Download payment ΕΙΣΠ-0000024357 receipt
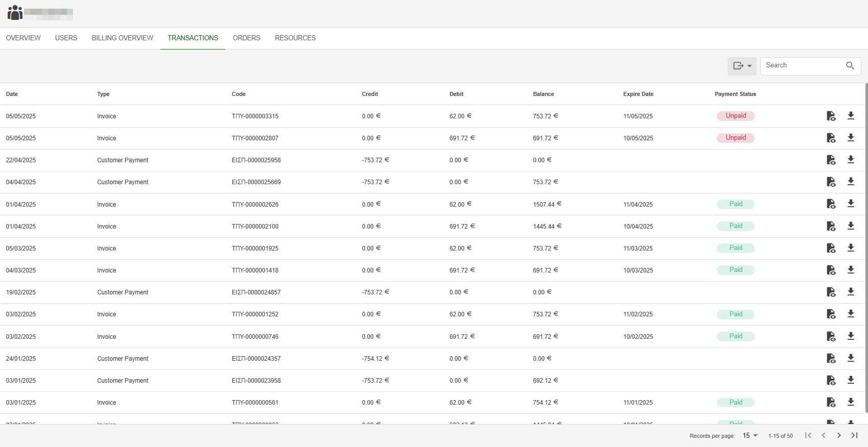868x447 pixels. [851, 358]
